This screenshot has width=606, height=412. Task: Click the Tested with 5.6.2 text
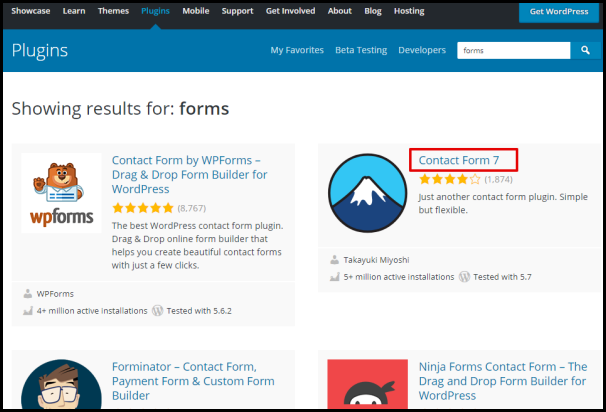(199, 311)
